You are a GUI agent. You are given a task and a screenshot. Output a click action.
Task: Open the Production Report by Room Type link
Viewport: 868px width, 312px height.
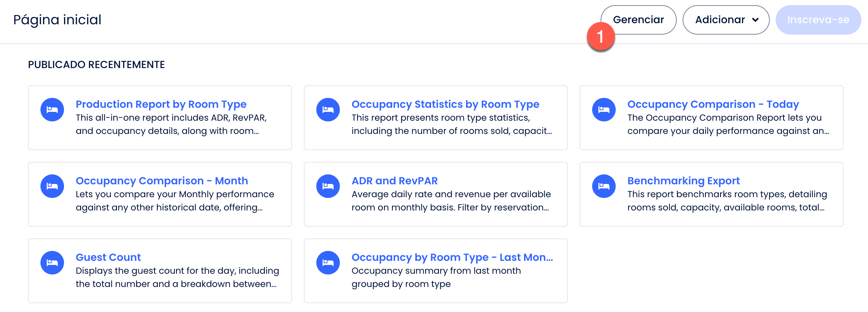click(161, 104)
